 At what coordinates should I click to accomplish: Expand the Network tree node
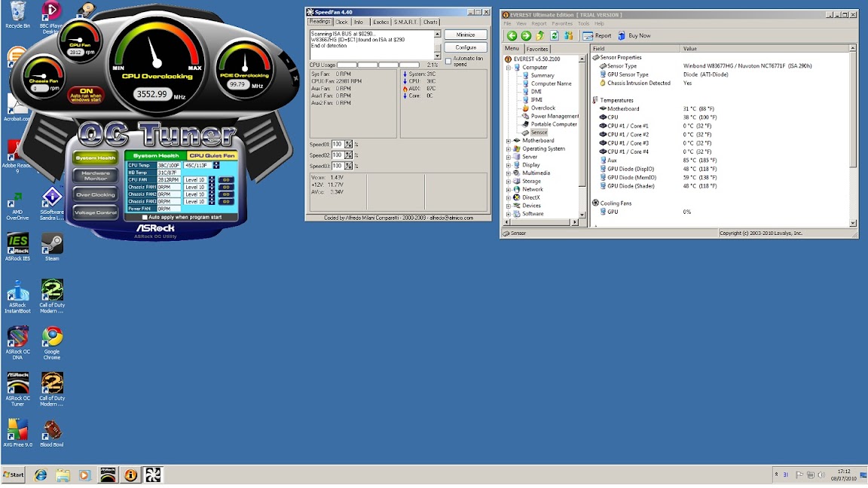pos(508,190)
